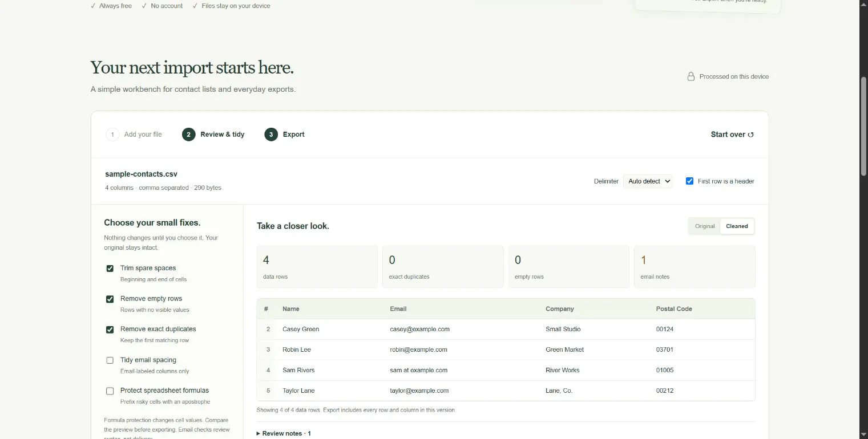868x439 pixels.
Task: Click the Postal Code column header
Action: click(674, 309)
